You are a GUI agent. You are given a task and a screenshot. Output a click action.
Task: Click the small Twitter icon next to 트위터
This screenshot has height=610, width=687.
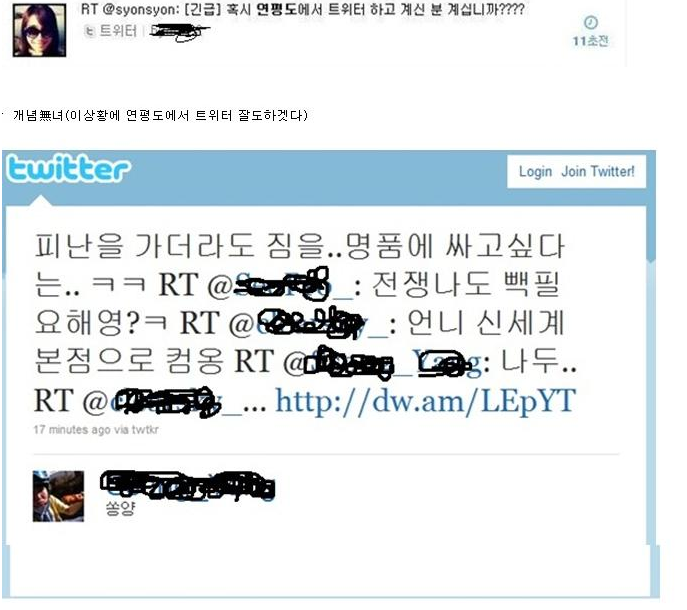90,31
